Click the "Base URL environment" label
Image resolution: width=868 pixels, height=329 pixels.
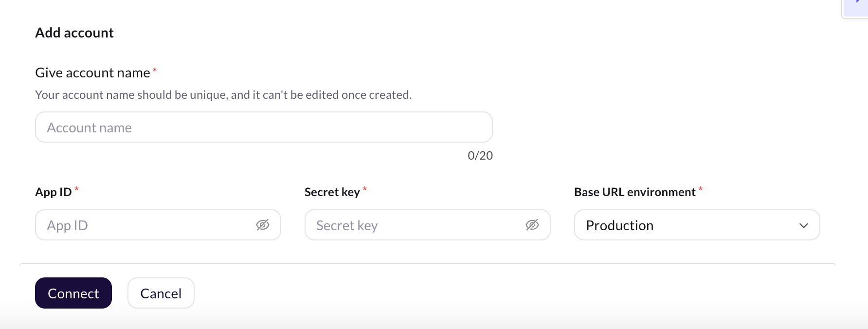634,192
